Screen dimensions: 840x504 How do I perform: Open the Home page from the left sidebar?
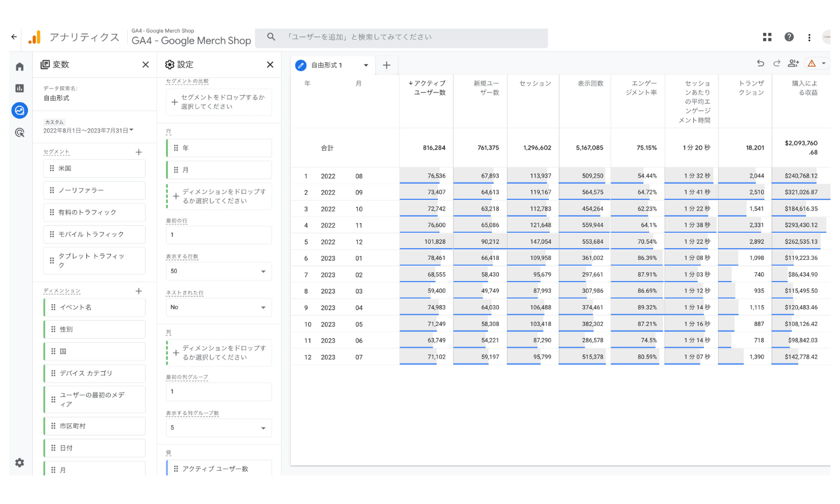[x=20, y=66]
